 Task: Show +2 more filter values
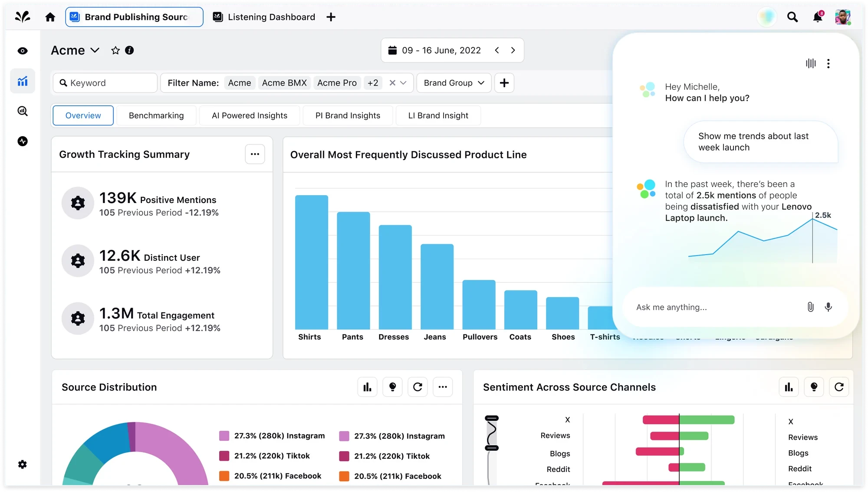(x=373, y=83)
